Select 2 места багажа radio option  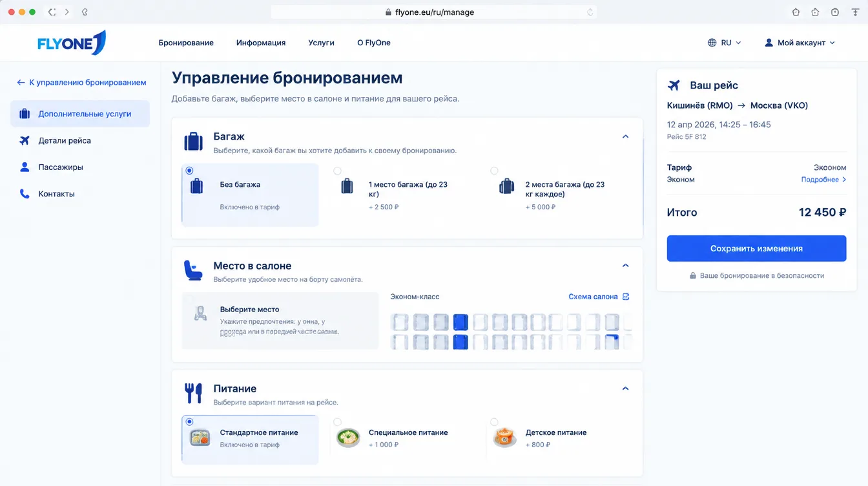pos(494,171)
